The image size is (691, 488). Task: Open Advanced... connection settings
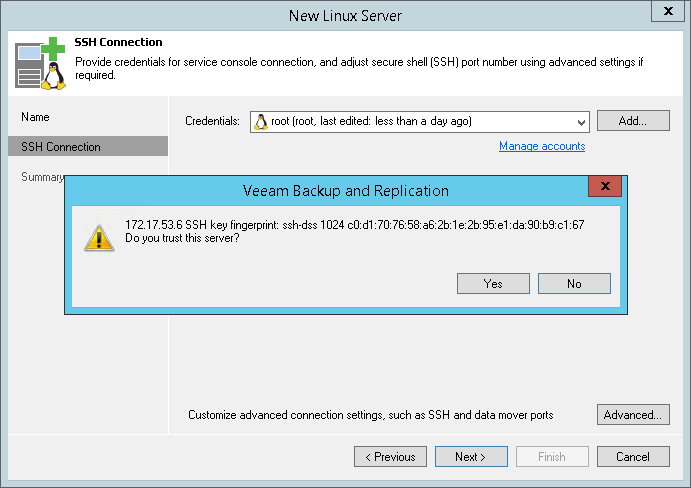(633, 415)
